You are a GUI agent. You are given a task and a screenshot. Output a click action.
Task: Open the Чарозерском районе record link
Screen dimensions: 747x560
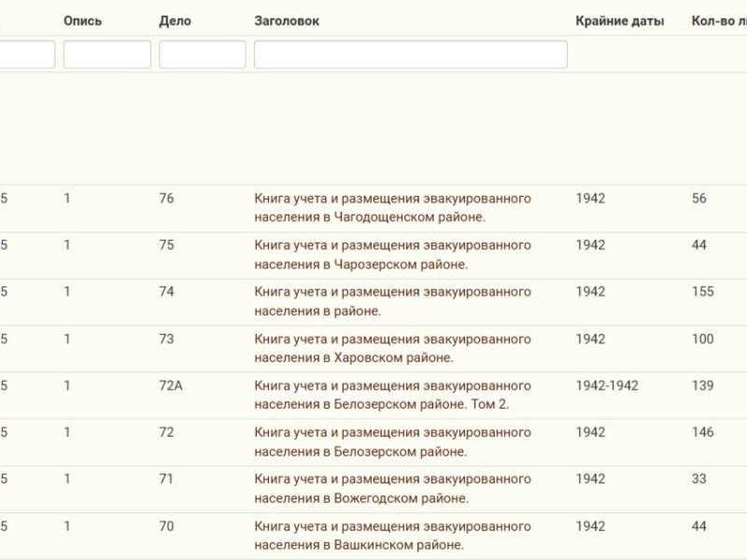pos(392,255)
